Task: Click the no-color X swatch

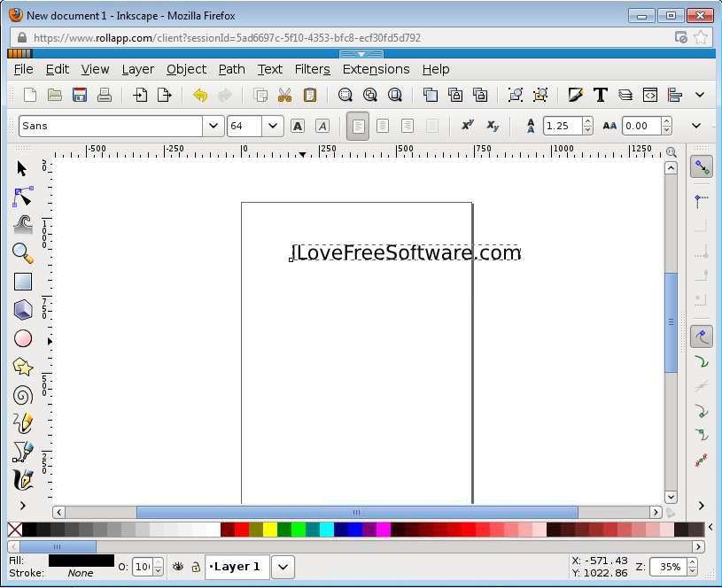Action: (15, 530)
